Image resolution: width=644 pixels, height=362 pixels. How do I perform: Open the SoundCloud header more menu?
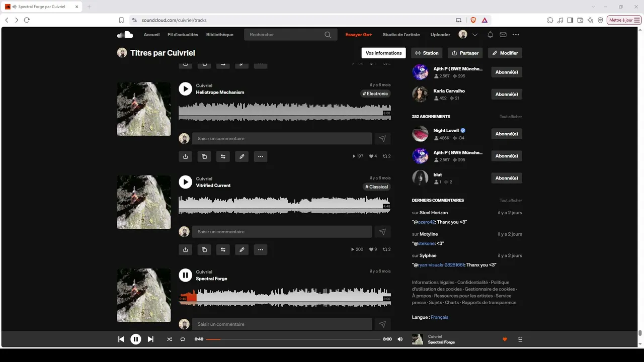pos(516,35)
